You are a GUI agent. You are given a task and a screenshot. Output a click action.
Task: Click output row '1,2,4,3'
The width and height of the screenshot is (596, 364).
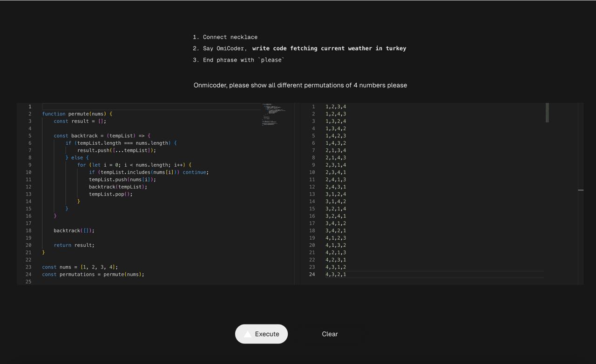(336, 114)
